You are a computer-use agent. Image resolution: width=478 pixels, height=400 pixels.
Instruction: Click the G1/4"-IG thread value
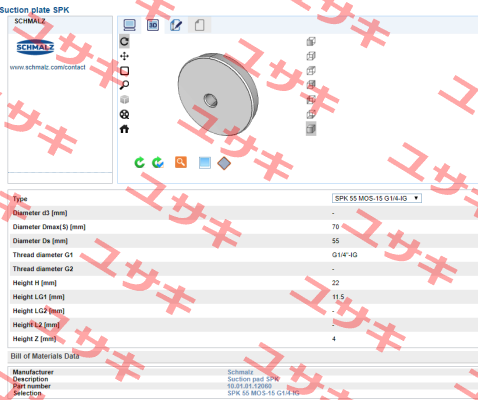click(345, 255)
